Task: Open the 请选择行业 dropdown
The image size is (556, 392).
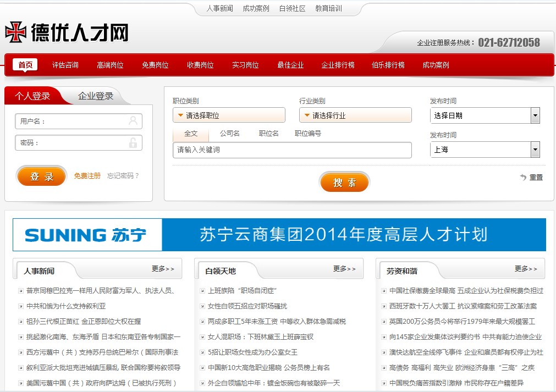Action: pyautogui.click(x=355, y=115)
